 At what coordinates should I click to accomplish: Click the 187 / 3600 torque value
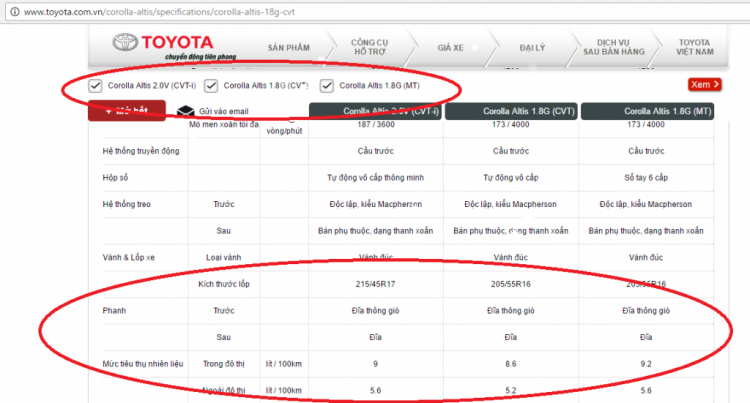point(375,125)
